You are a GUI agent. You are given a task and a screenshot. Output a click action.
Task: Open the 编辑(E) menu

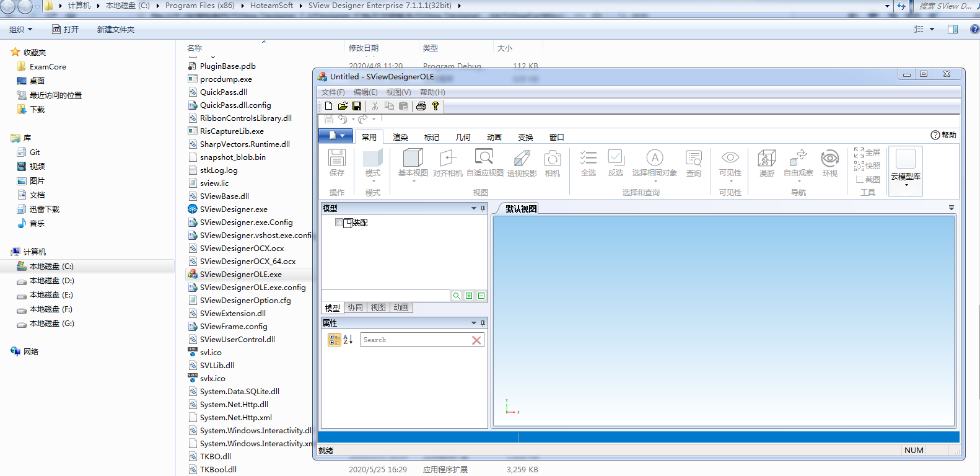click(365, 92)
